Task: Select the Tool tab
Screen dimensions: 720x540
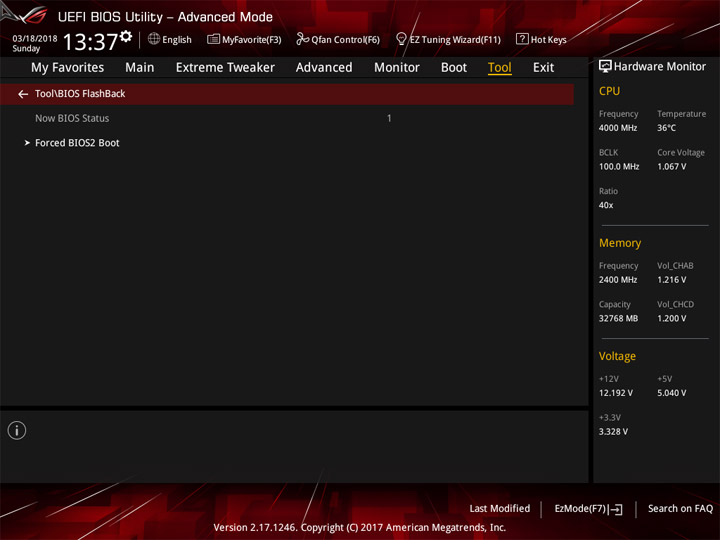Action: click(x=500, y=68)
